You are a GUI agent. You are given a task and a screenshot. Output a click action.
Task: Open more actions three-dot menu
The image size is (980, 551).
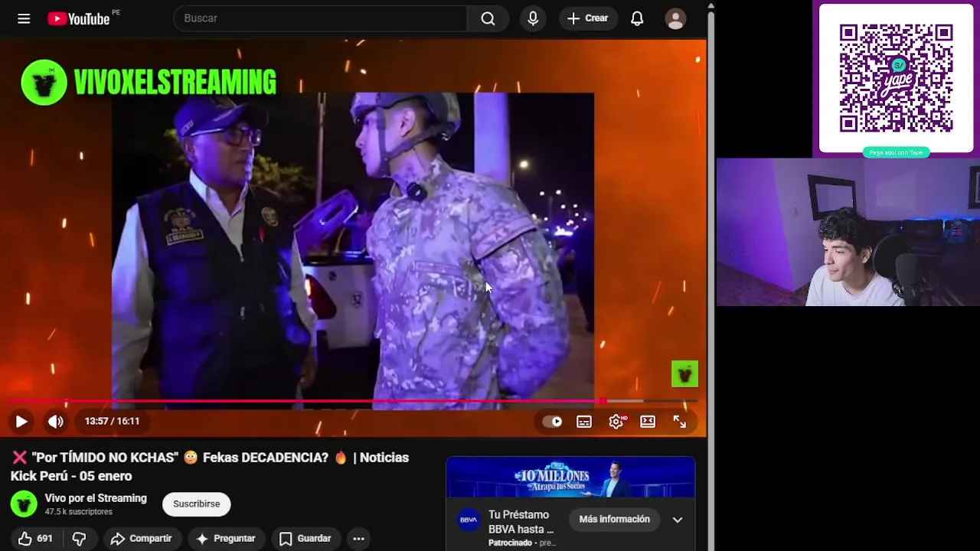(358, 539)
